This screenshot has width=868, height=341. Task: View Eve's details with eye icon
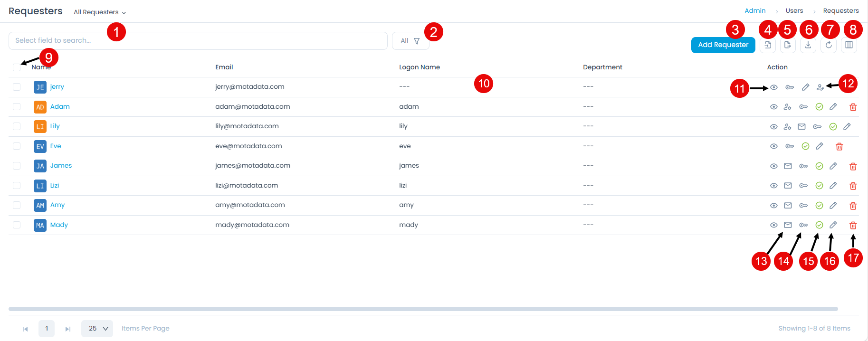[774, 146]
